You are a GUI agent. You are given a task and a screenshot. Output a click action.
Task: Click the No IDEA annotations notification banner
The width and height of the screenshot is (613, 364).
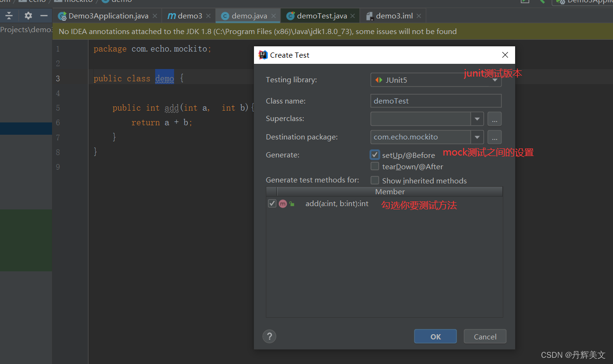[333, 32]
